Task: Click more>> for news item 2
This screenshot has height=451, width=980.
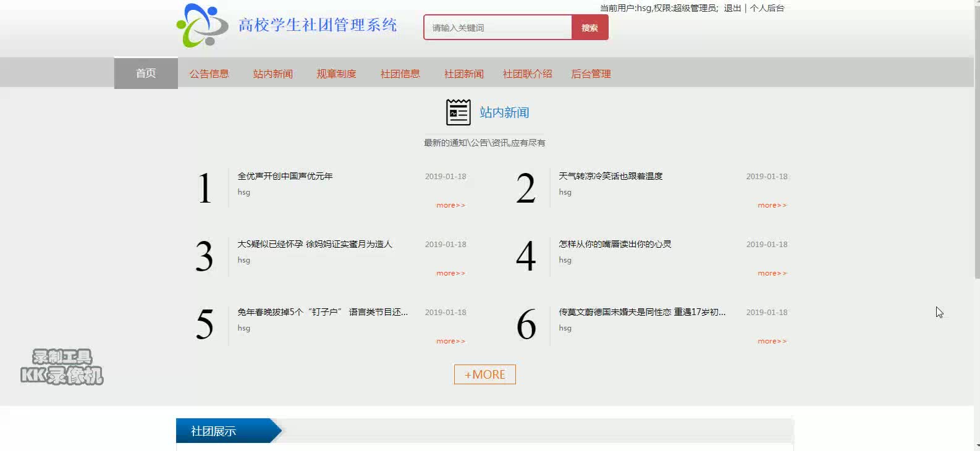Action: coord(772,205)
